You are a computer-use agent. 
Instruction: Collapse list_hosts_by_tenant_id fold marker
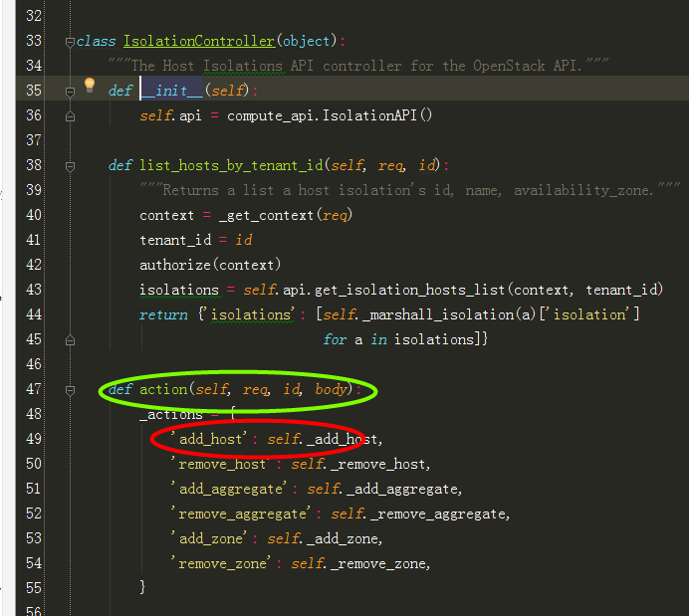click(x=70, y=166)
